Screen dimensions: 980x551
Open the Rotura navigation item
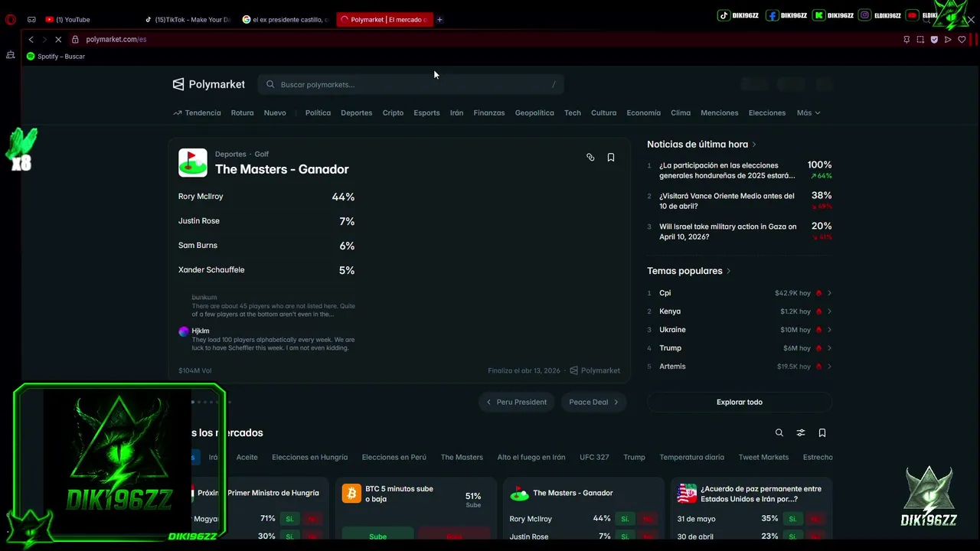click(x=242, y=112)
